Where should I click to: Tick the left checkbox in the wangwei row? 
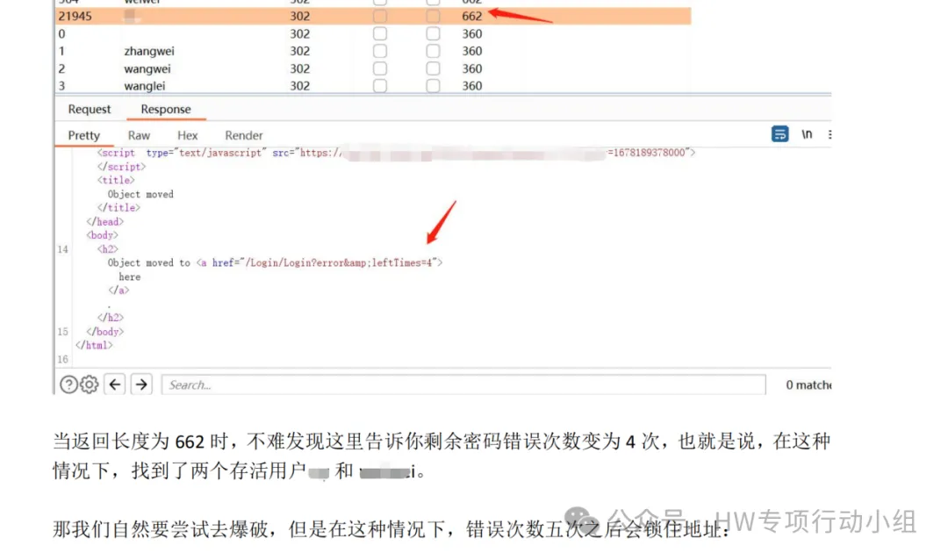(x=380, y=68)
